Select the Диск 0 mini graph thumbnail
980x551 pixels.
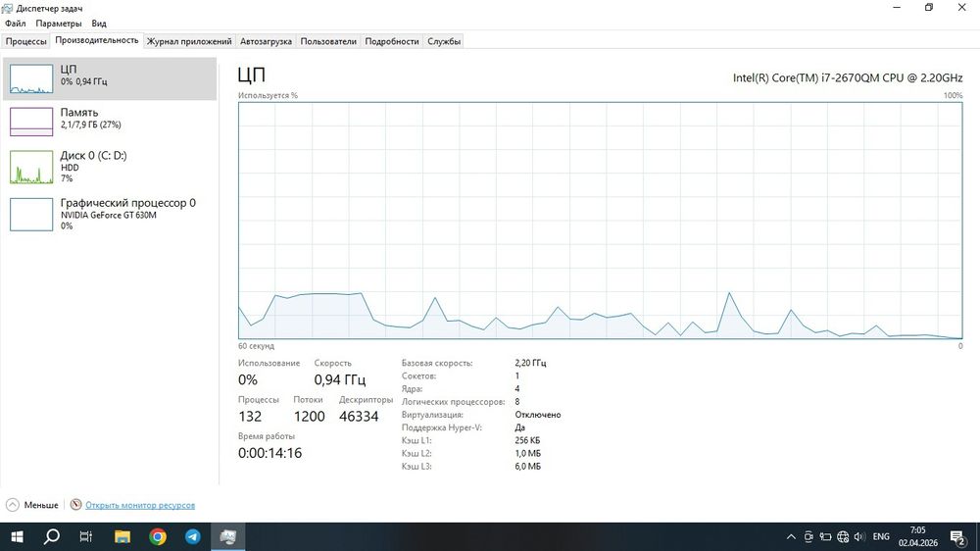[31, 167]
